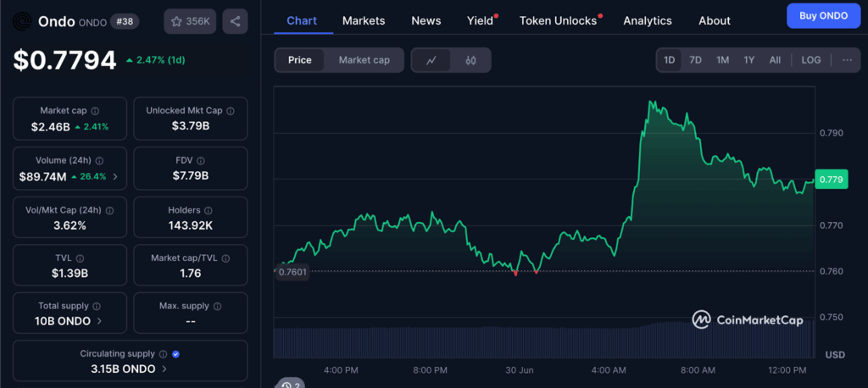Expand the 24h Volume details arrow
The width and height of the screenshot is (868, 388).
click(115, 177)
